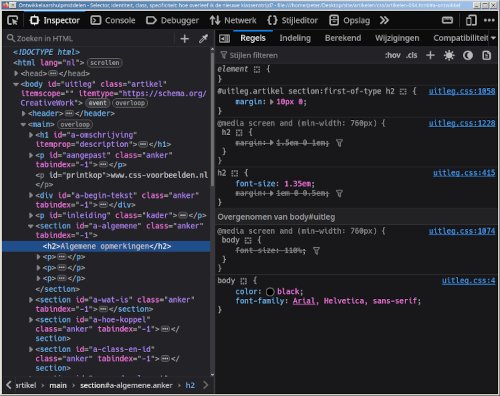
Task: Switch to the Regels tab
Action: tap(253, 38)
